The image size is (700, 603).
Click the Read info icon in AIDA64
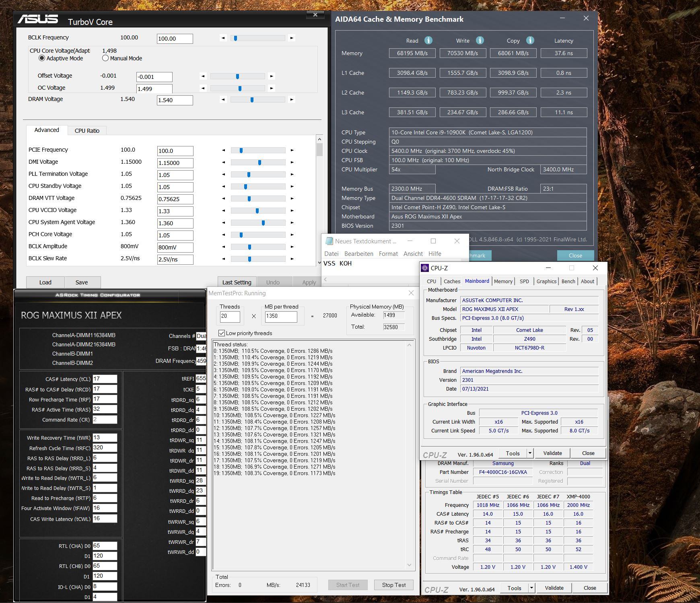(x=428, y=40)
